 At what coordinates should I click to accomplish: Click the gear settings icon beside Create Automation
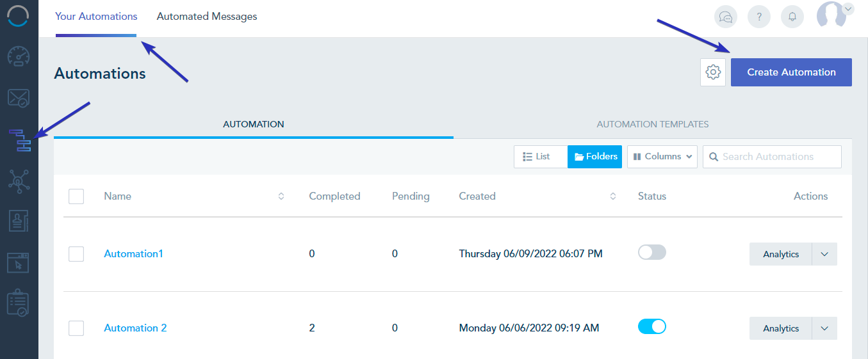713,72
